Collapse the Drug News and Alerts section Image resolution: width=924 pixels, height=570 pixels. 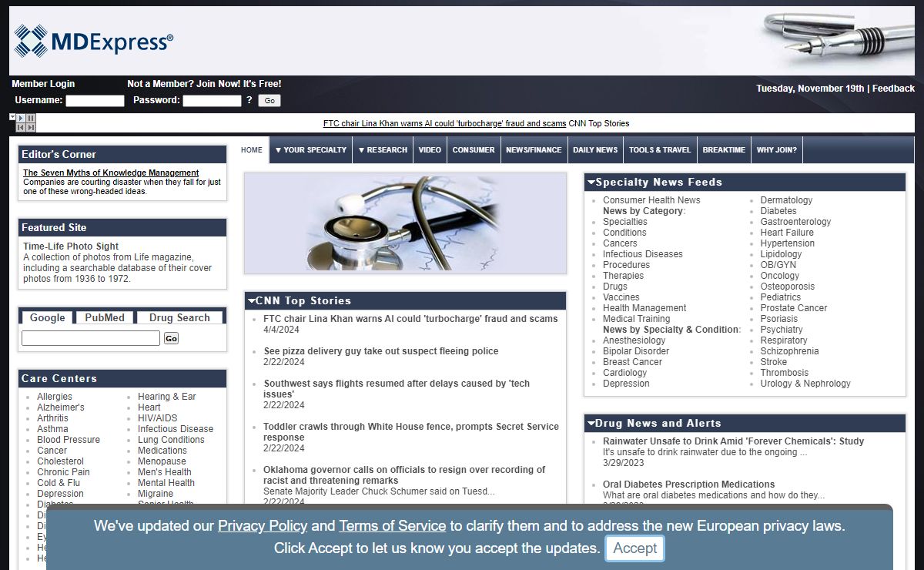[x=591, y=424]
